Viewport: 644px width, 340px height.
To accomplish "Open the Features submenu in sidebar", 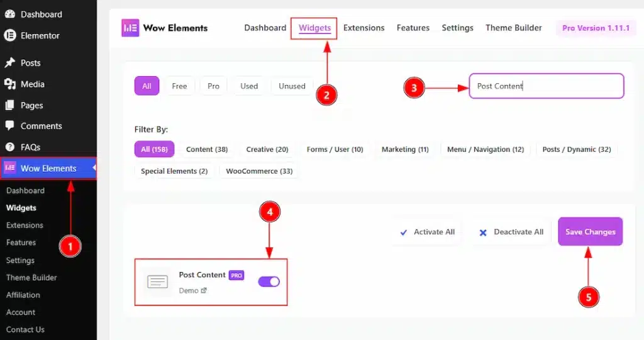I will click(x=21, y=242).
